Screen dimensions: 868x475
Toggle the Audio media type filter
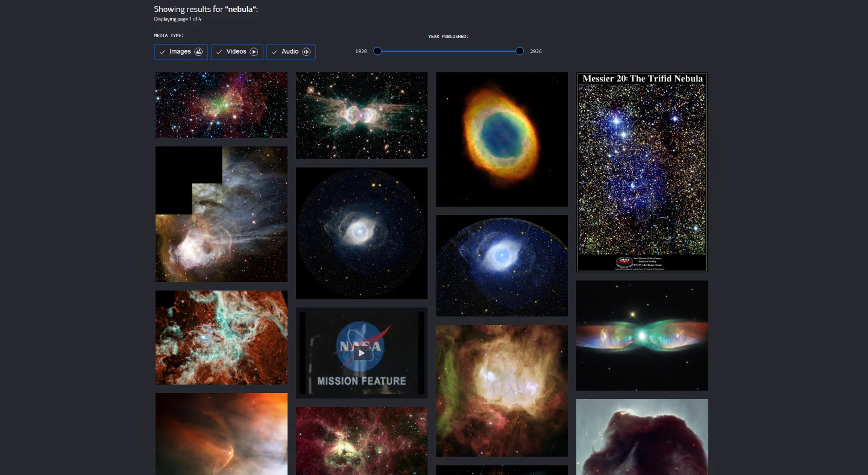(x=291, y=52)
